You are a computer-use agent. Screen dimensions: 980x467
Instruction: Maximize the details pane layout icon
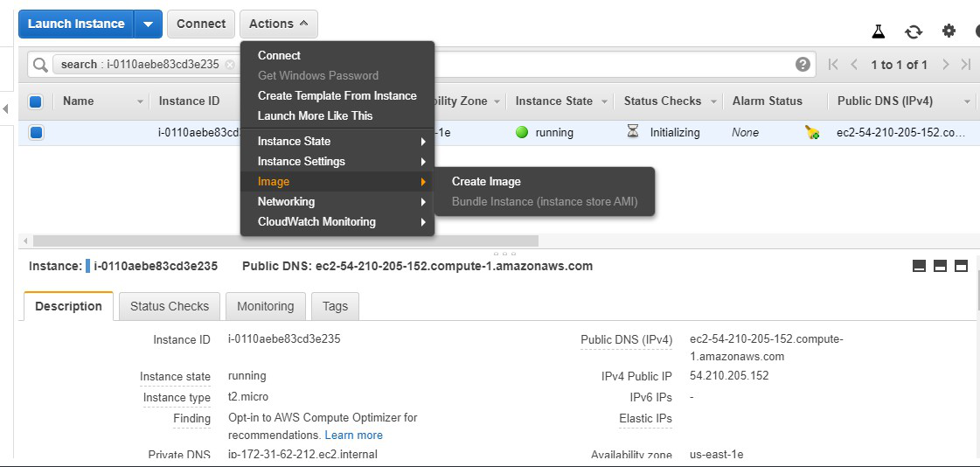[x=961, y=266]
